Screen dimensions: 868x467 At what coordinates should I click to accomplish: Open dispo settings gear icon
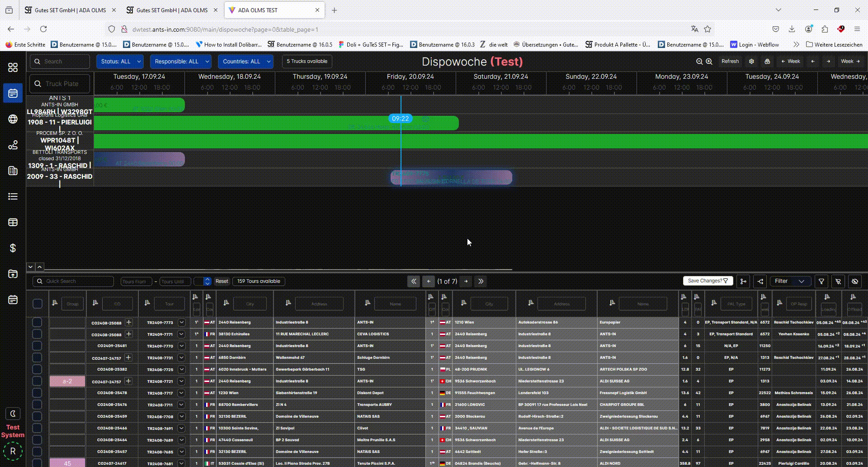click(751, 62)
